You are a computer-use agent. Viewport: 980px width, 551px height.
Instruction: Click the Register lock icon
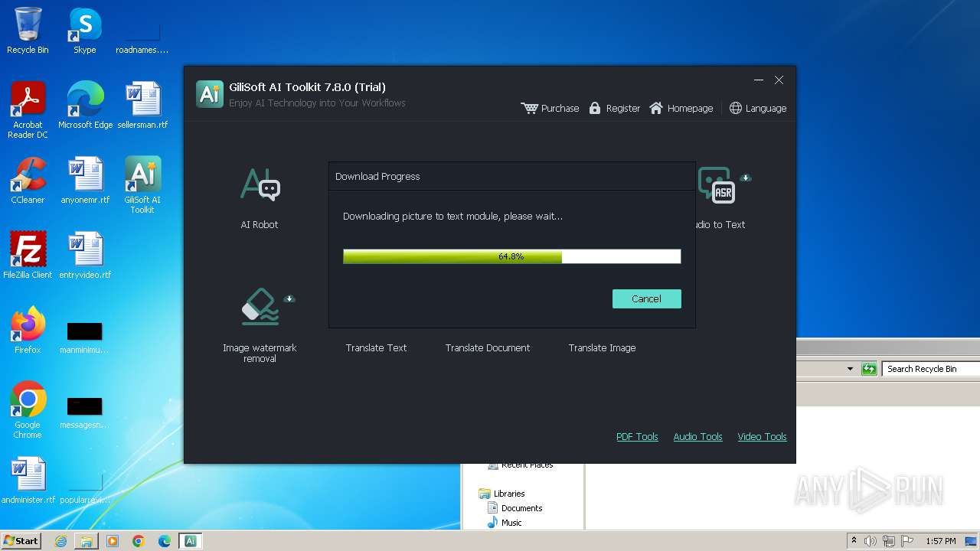click(x=595, y=108)
